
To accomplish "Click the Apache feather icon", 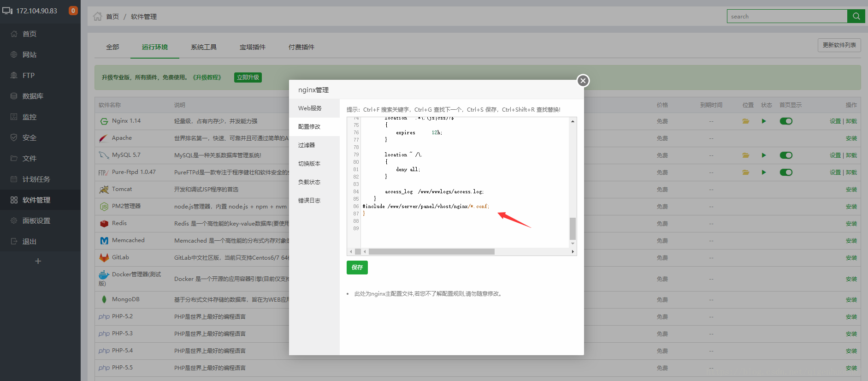I will tap(104, 138).
